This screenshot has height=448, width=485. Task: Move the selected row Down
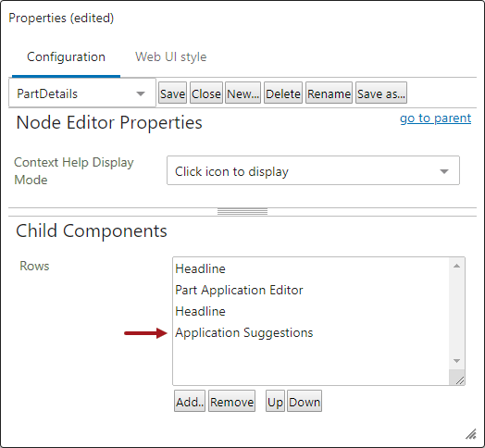(x=305, y=402)
